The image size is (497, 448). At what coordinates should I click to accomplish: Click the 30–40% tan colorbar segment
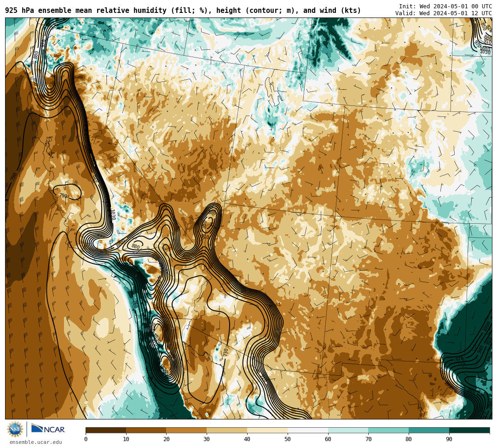[227, 430]
